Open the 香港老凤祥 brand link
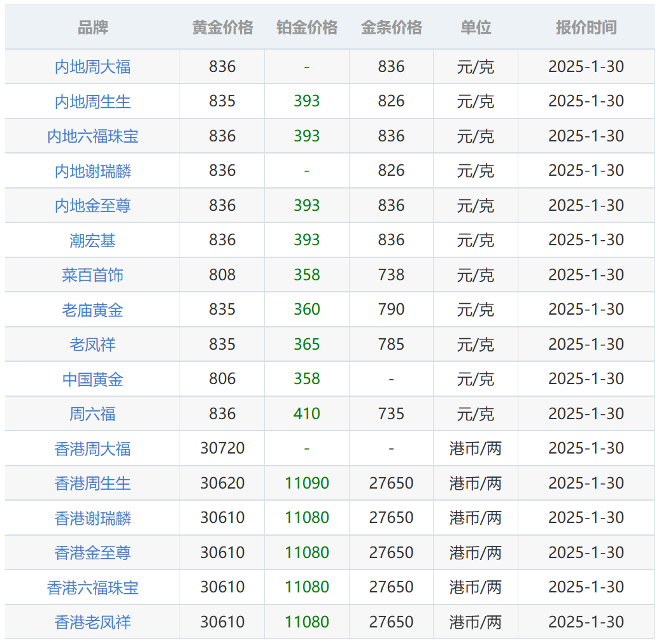661x644 pixels. pyautogui.click(x=93, y=622)
